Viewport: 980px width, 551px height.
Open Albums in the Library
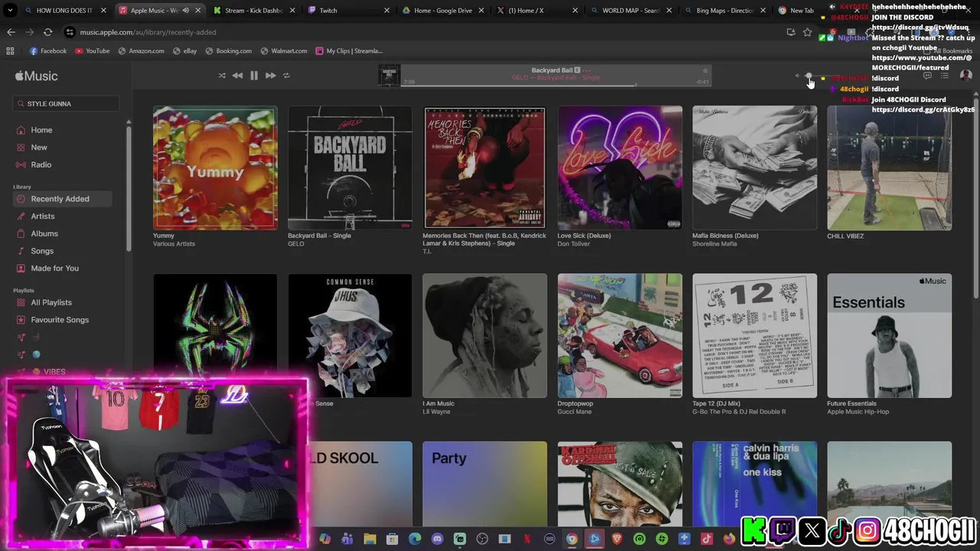pos(44,233)
